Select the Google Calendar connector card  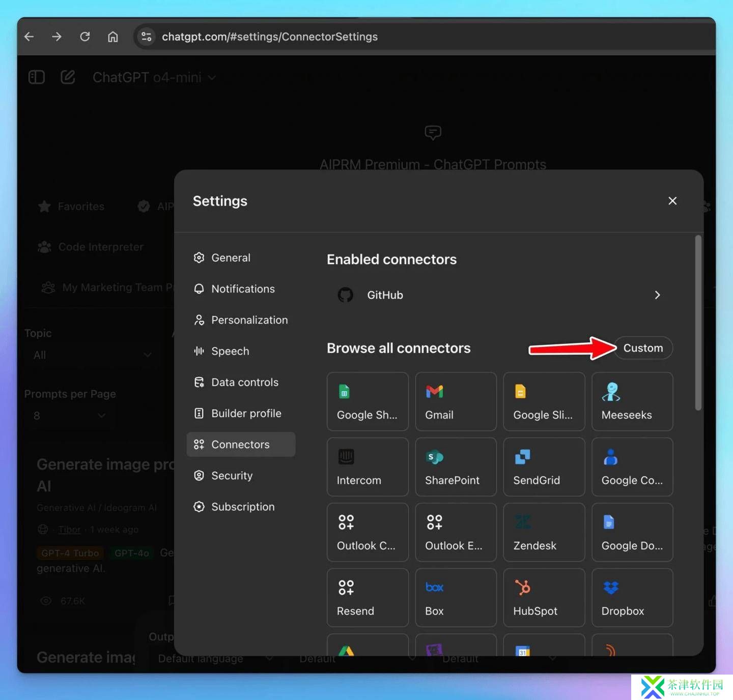pos(544,645)
